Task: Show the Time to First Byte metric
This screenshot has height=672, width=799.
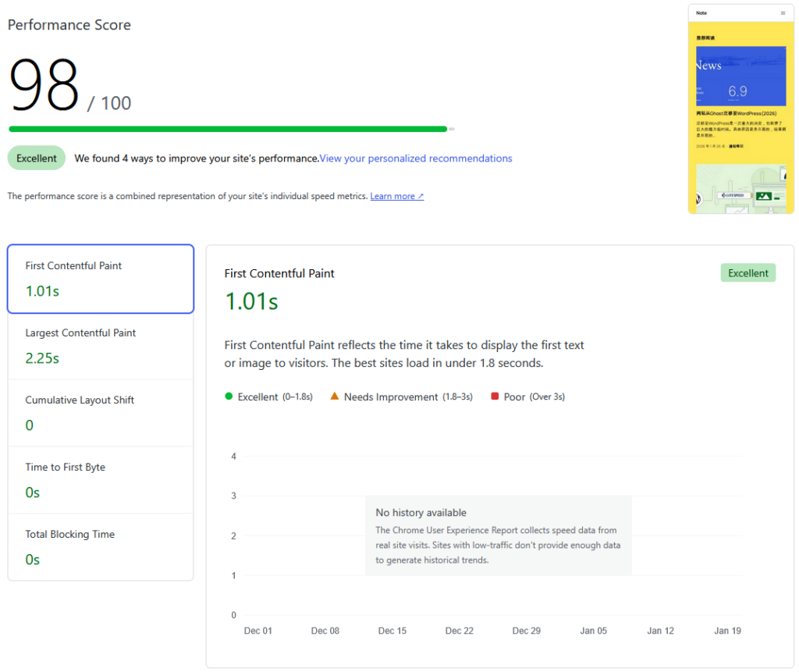Action: click(101, 480)
